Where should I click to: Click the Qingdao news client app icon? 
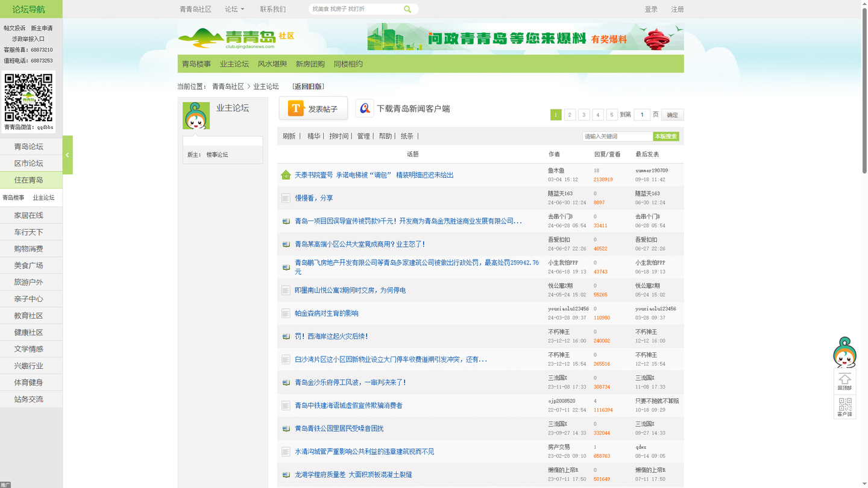click(x=365, y=108)
